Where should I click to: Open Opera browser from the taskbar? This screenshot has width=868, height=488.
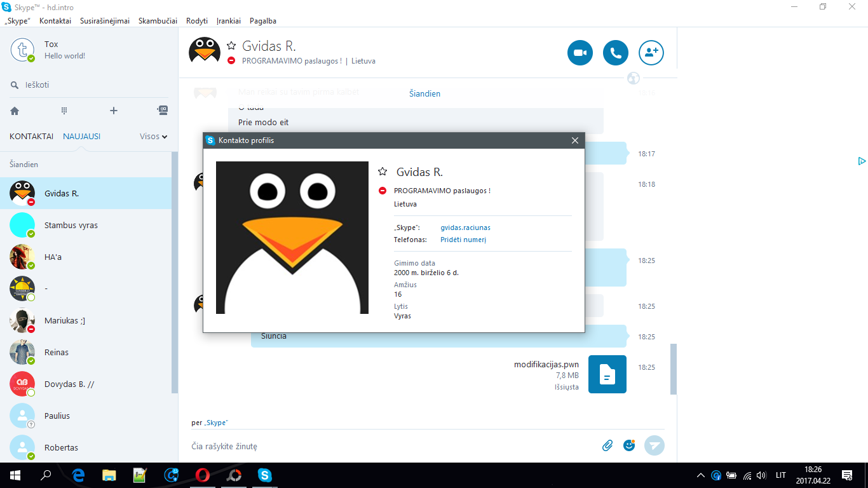[x=203, y=475]
